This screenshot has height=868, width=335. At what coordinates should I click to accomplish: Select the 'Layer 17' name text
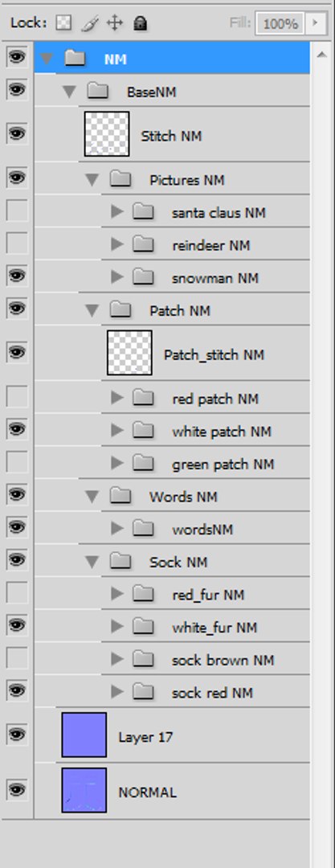[x=145, y=737]
